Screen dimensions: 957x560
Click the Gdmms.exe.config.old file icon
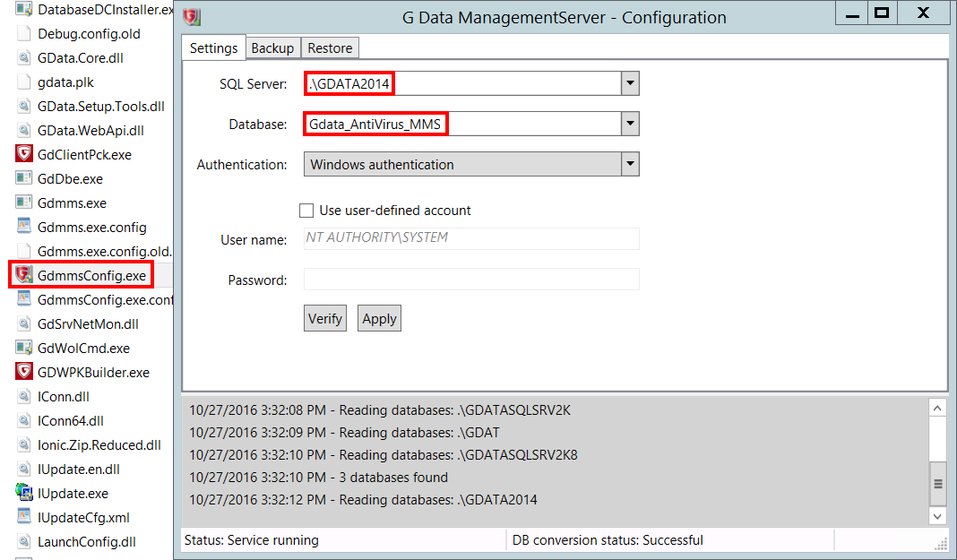24,252
